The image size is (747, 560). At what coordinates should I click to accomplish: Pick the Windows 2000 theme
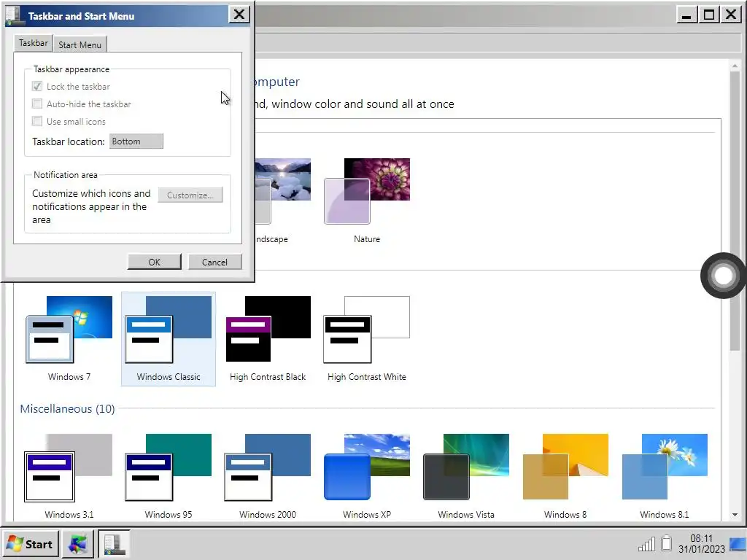tap(268, 476)
